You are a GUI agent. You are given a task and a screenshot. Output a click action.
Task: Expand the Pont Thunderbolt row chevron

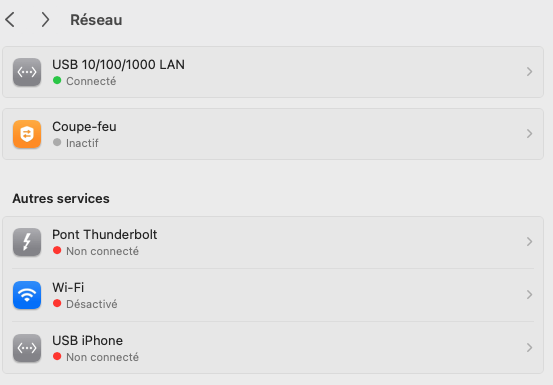coord(529,242)
